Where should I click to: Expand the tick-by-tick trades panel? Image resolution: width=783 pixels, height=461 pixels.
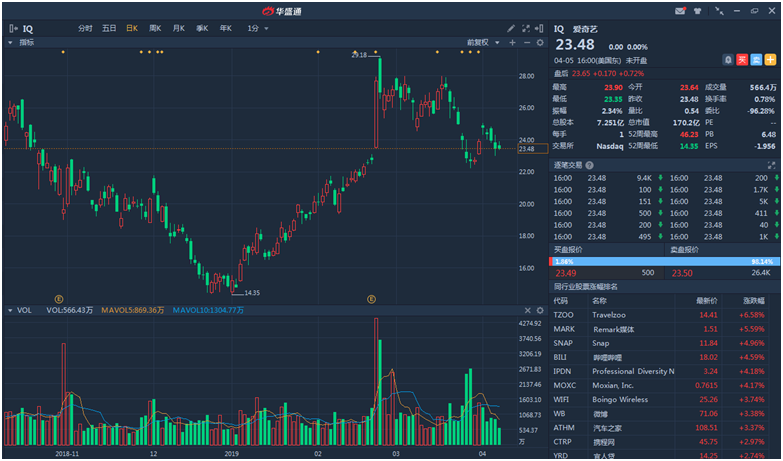(771, 165)
